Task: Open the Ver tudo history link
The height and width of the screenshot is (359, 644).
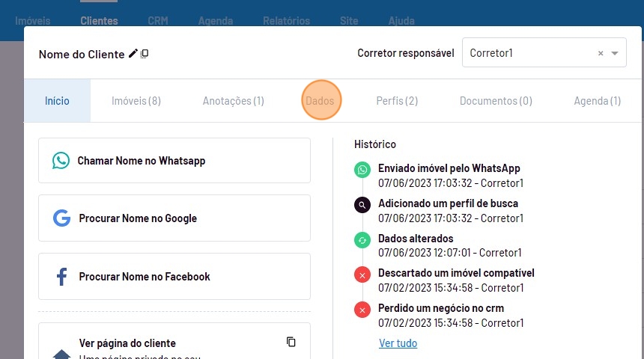Action: pyautogui.click(x=398, y=343)
